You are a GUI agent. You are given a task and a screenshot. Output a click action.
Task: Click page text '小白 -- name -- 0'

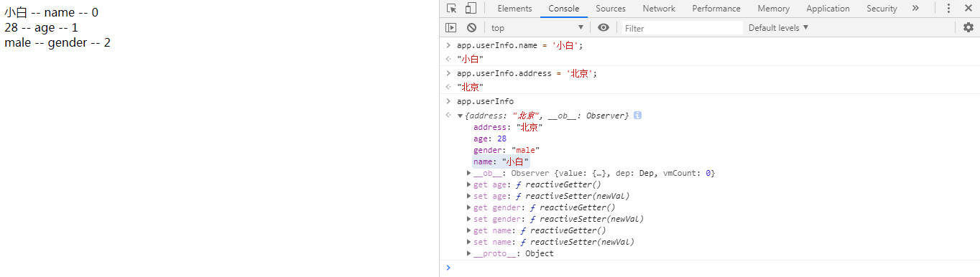click(x=51, y=12)
